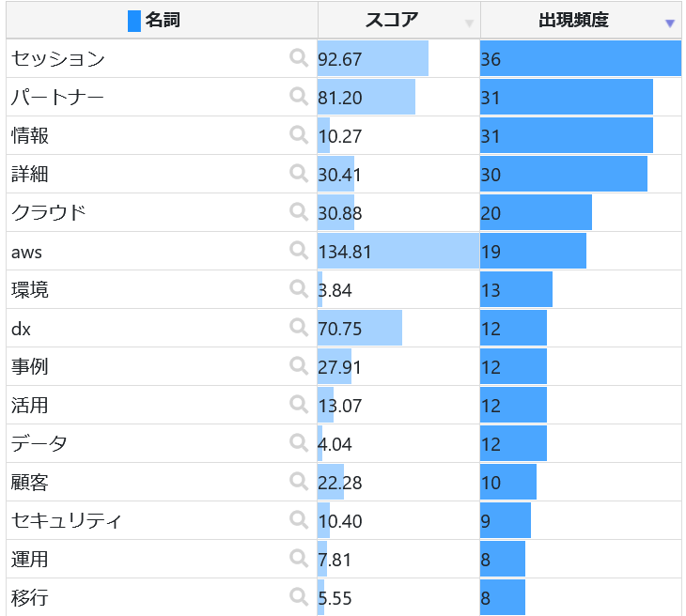Sort by the スコア column header label
The image size is (686, 616).
click(391, 20)
